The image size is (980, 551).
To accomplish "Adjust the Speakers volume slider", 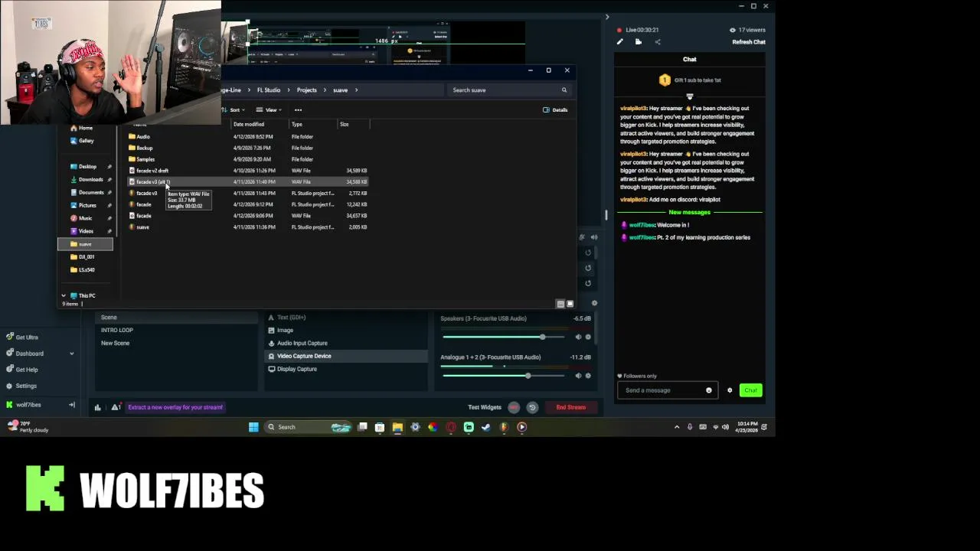I will 504,337.
